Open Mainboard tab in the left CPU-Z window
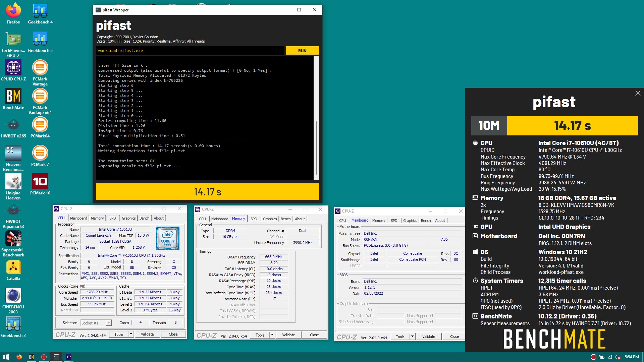Viewport: 644px width, 362px height. (x=78, y=218)
